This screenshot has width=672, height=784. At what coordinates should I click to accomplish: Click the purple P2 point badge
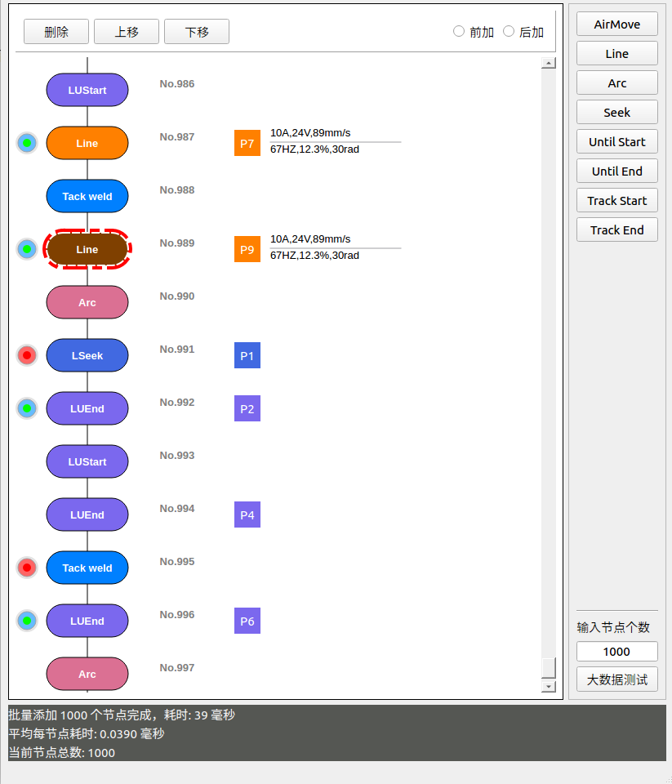pyautogui.click(x=247, y=408)
